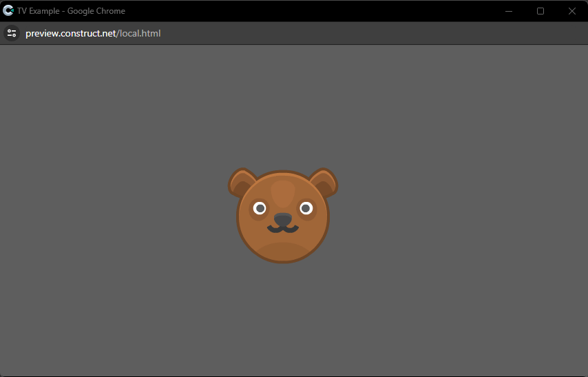Click the /local.html path in the address bar
This screenshot has width=588, height=377.
[140, 33]
